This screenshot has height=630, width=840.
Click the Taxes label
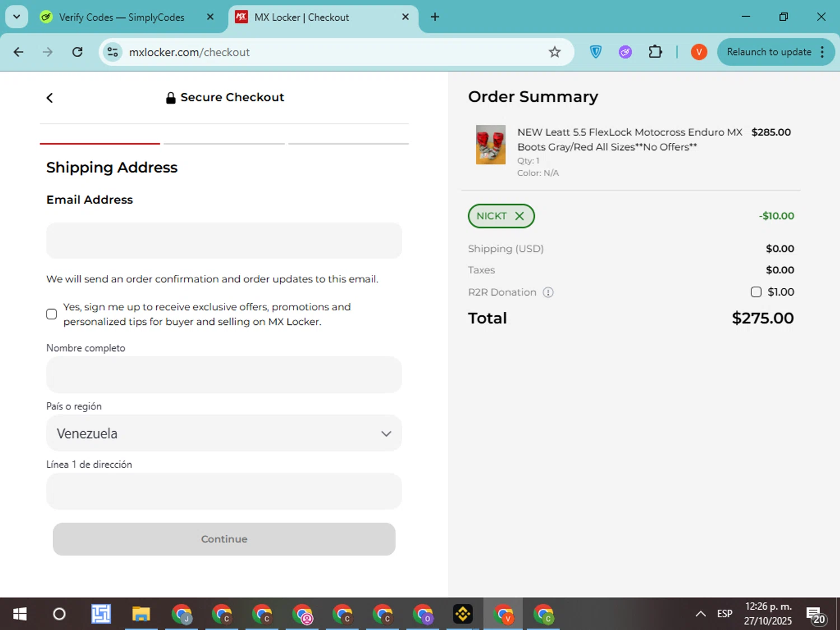(482, 270)
